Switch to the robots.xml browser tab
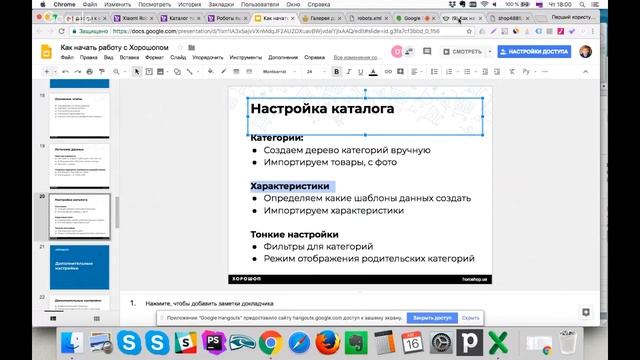 tap(369, 18)
